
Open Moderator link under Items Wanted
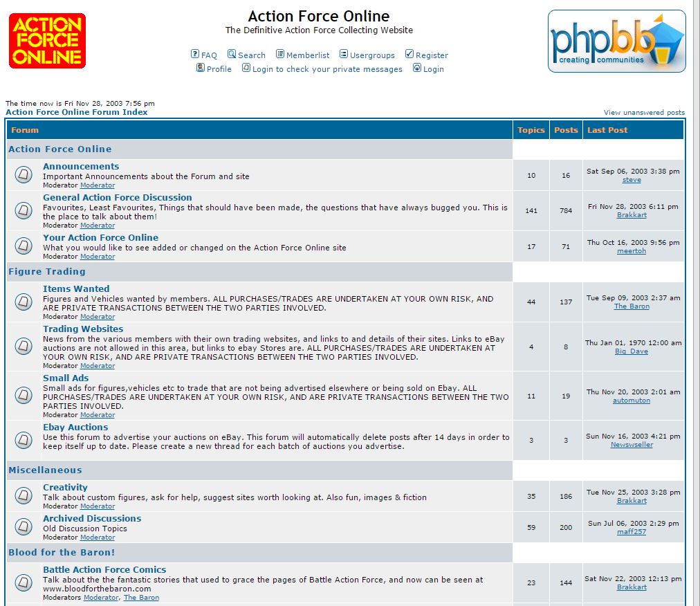tap(98, 317)
